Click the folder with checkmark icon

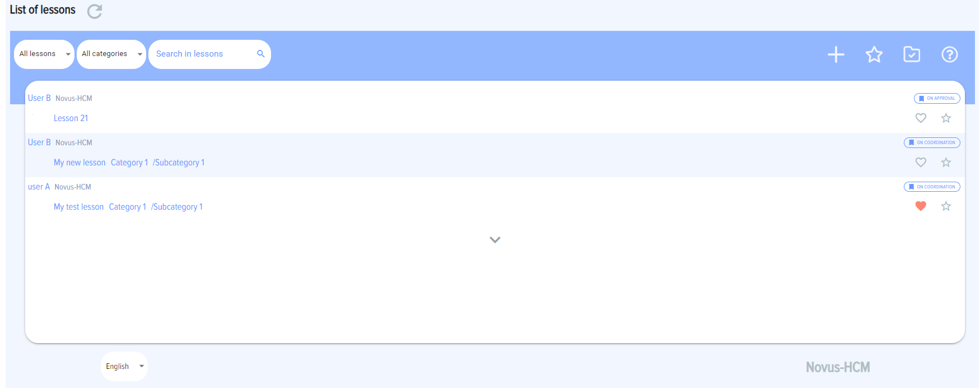[912, 54]
